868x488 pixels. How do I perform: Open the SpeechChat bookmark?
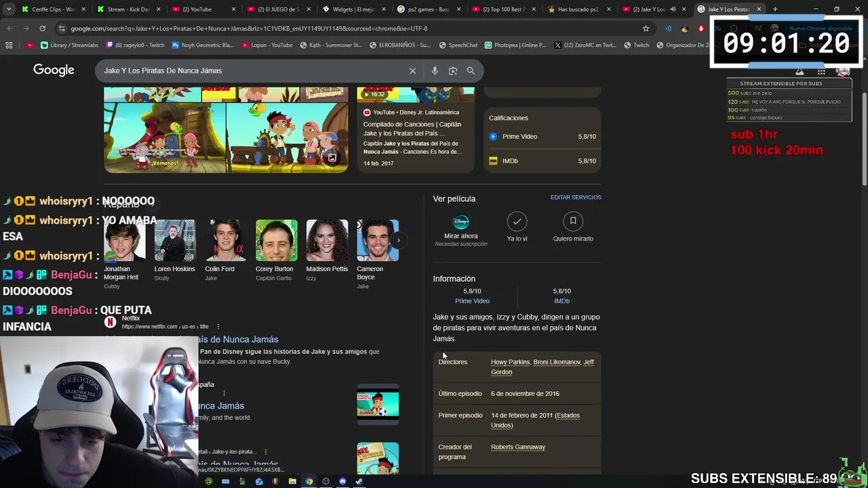pyautogui.click(x=458, y=45)
